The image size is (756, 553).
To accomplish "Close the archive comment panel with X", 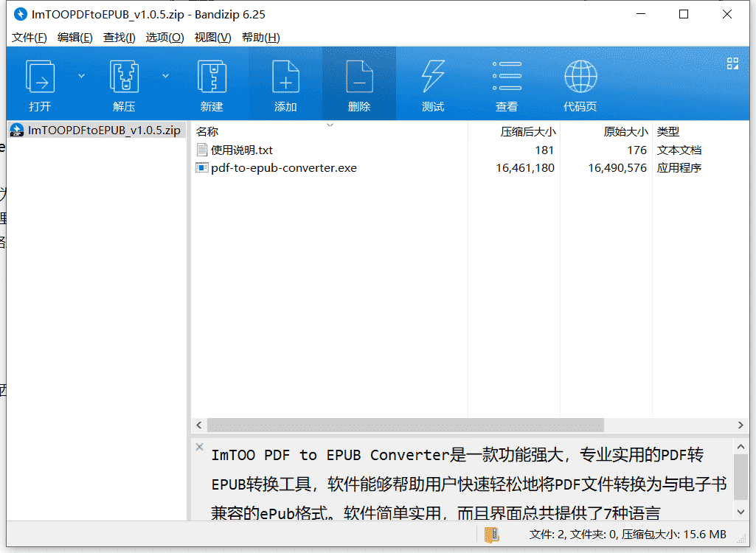I will (x=200, y=447).
